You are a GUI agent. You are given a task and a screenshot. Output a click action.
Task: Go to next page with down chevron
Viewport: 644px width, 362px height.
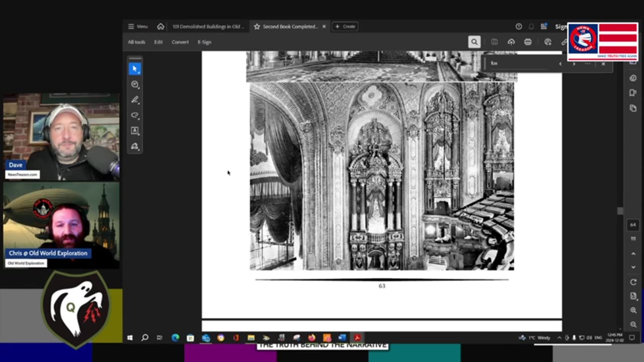coord(633,266)
